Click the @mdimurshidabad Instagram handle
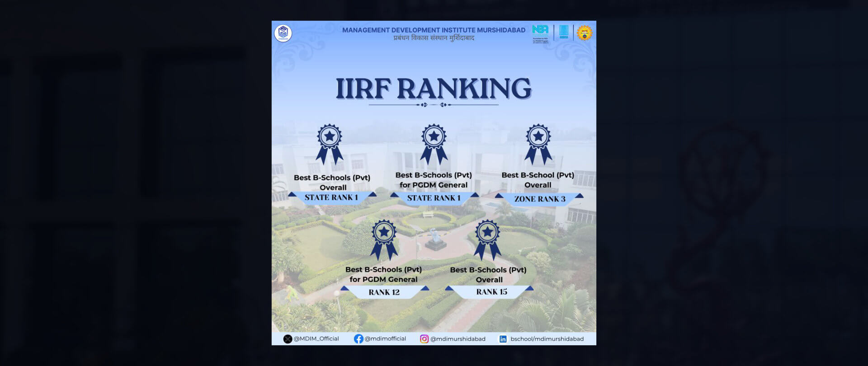Viewport: 868px width, 366px height. pyautogui.click(x=458, y=339)
